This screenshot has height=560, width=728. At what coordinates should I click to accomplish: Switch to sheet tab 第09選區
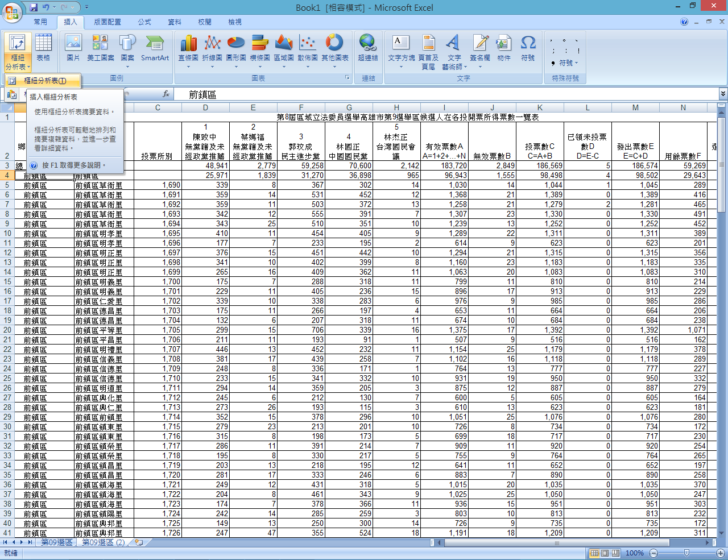click(56, 543)
